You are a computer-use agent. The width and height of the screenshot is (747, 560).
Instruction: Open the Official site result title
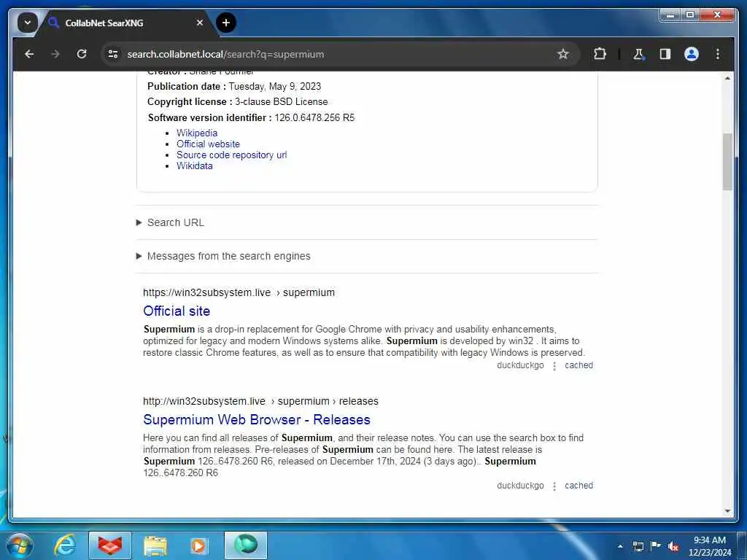(x=177, y=311)
